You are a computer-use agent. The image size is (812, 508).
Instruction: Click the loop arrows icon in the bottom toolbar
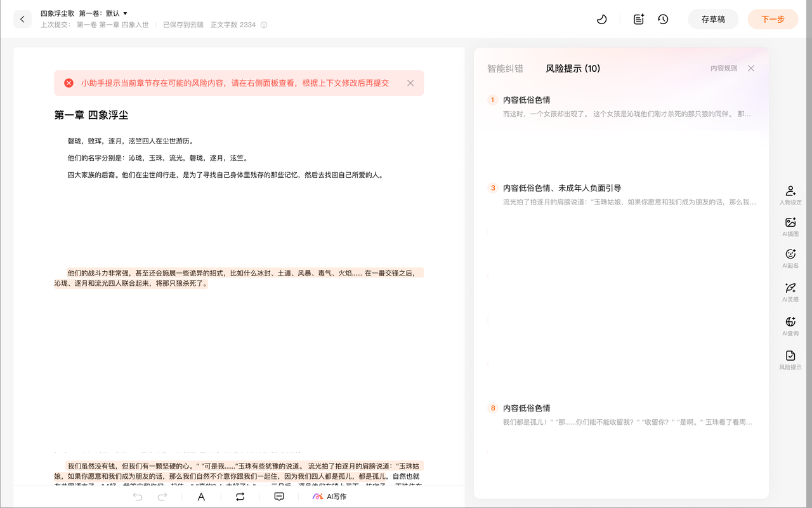(x=240, y=497)
